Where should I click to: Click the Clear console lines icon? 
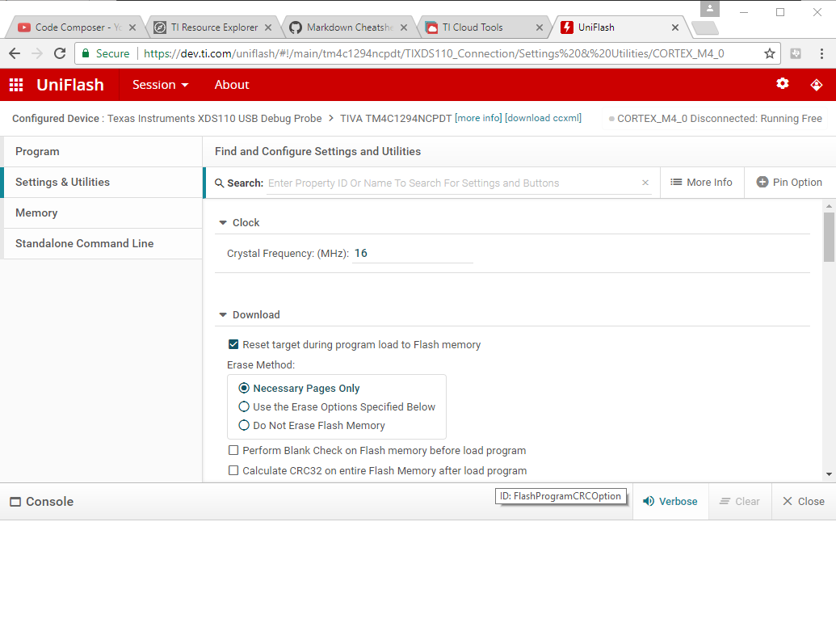coord(725,501)
